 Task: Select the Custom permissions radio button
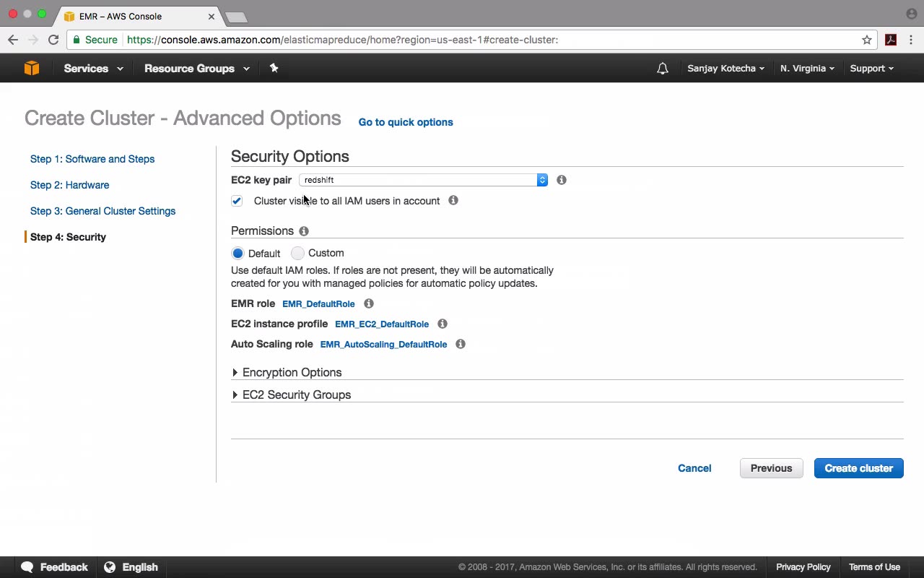(297, 253)
